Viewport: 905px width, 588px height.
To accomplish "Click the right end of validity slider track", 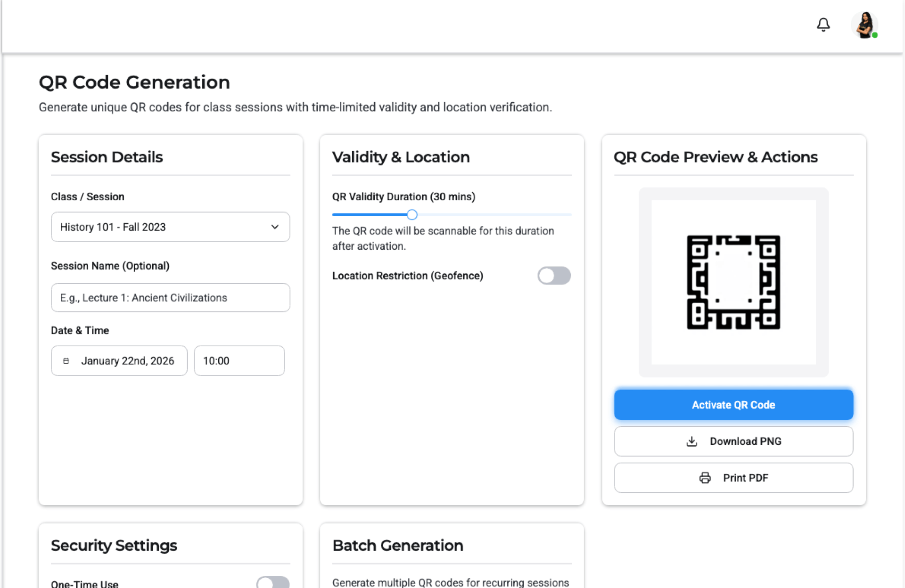I will point(568,215).
